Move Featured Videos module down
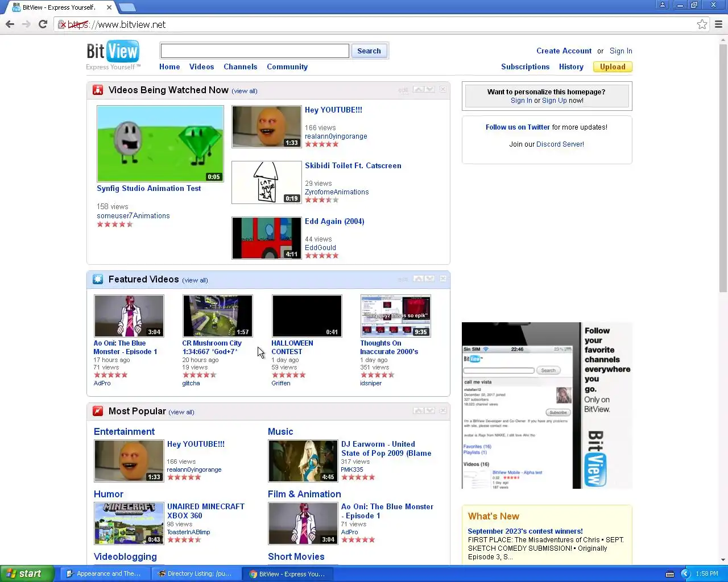The image size is (728, 582). point(430,278)
